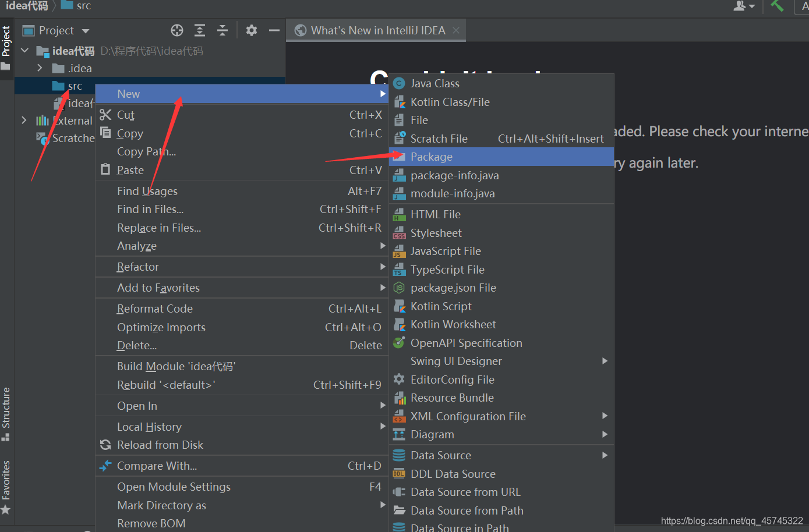Expand the Open In submenu

pyautogui.click(x=242, y=406)
